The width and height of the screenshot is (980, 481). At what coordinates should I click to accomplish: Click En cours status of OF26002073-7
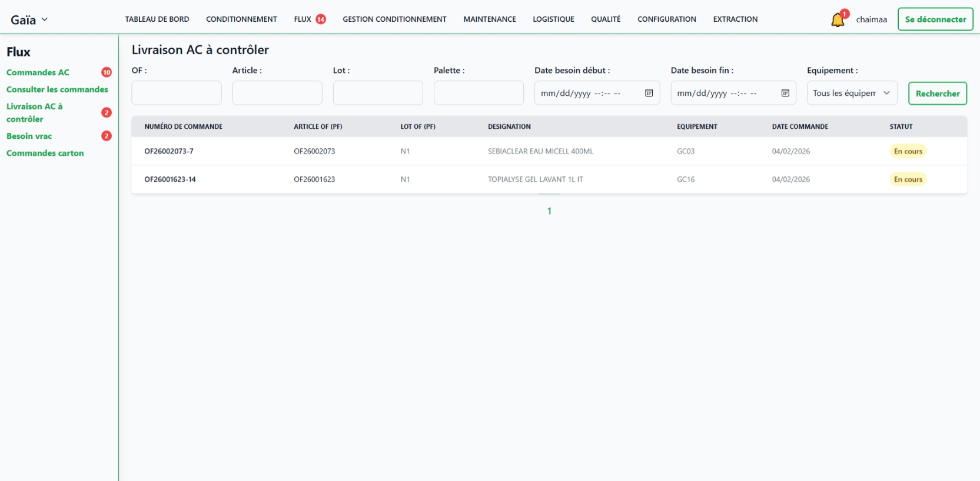click(908, 151)
